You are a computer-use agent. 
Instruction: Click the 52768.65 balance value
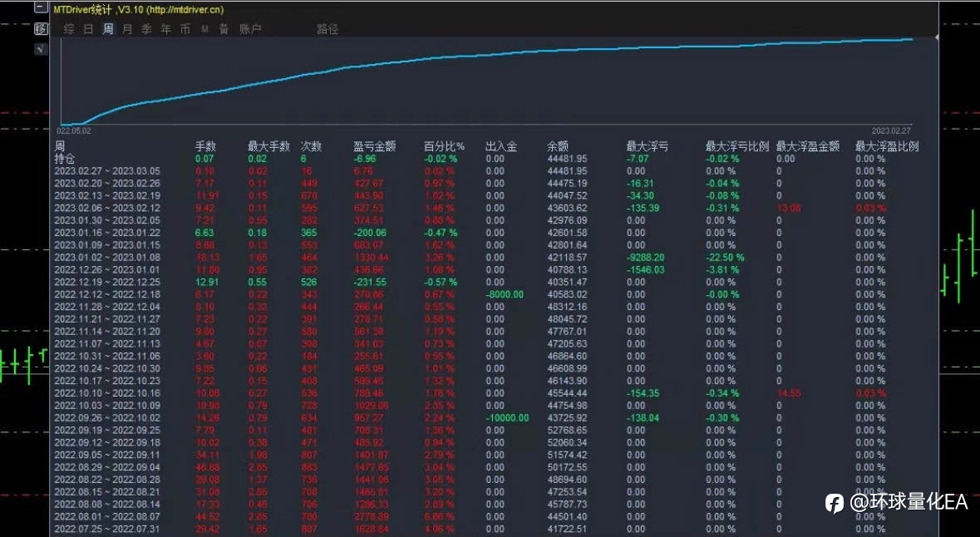click(567, 430)
